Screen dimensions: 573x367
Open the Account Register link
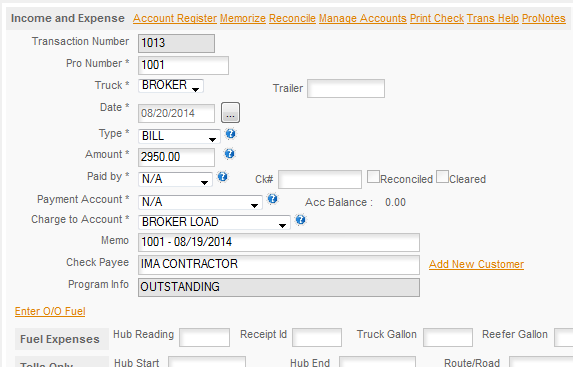pos(175,18)
